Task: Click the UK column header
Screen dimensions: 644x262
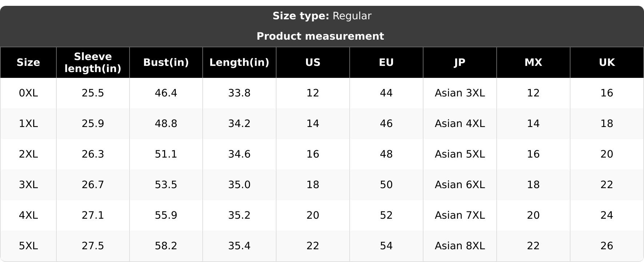Action: [607, 62]
